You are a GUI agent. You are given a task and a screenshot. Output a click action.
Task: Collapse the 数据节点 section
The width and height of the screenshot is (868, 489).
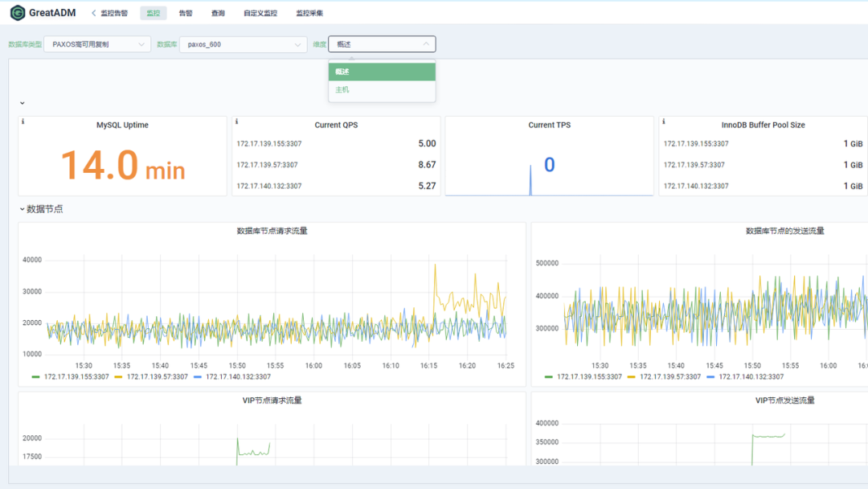[x=40, y=209]
